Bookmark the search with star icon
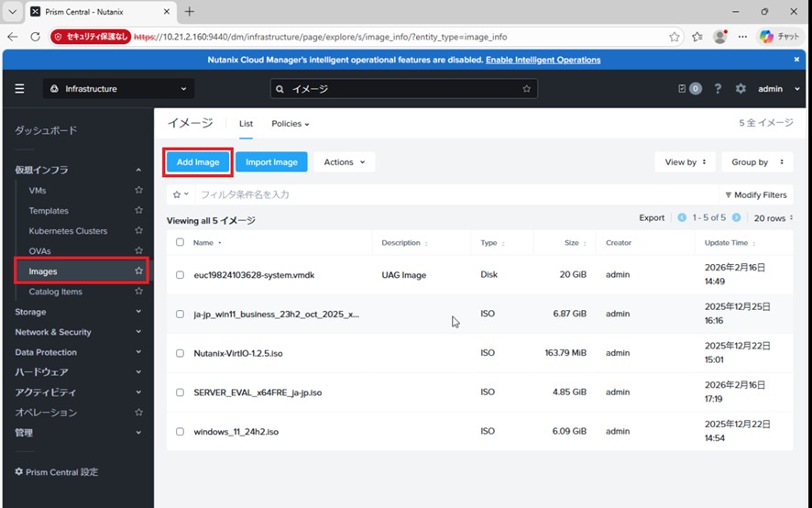 pos(527,89)
